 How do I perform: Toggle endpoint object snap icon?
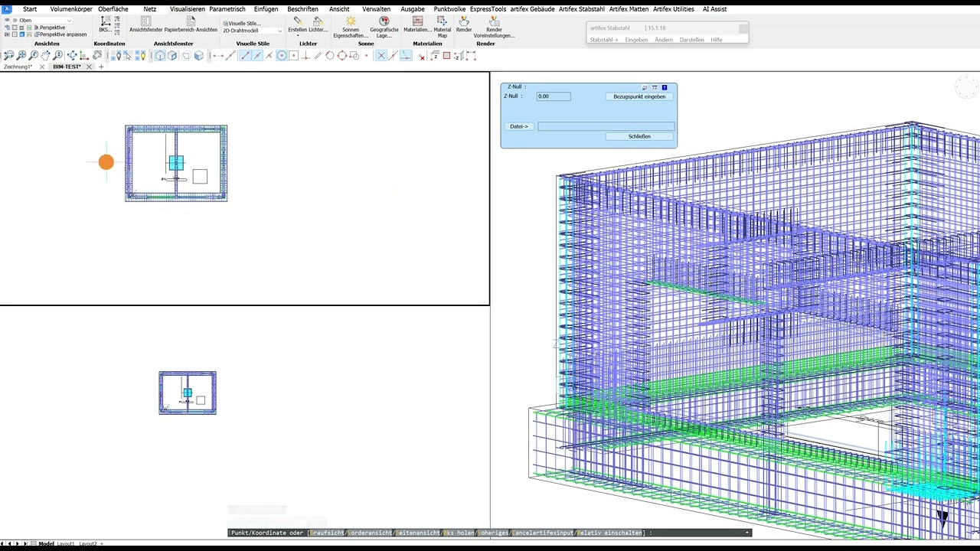point(245,55)
